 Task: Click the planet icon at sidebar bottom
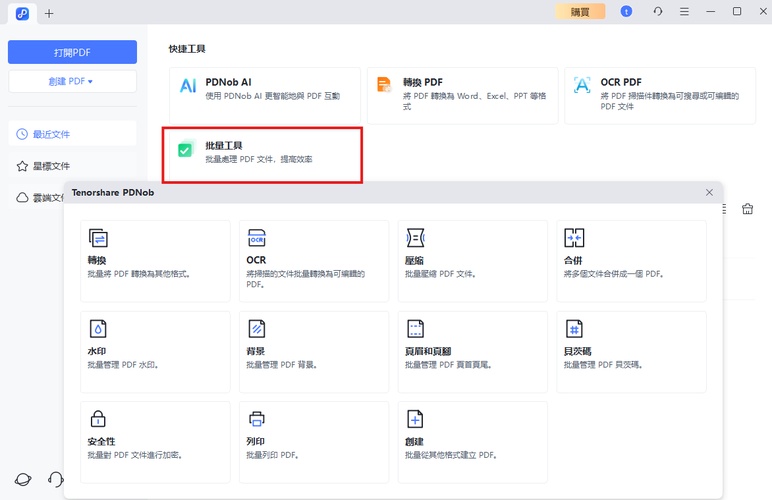pos(23,479)
